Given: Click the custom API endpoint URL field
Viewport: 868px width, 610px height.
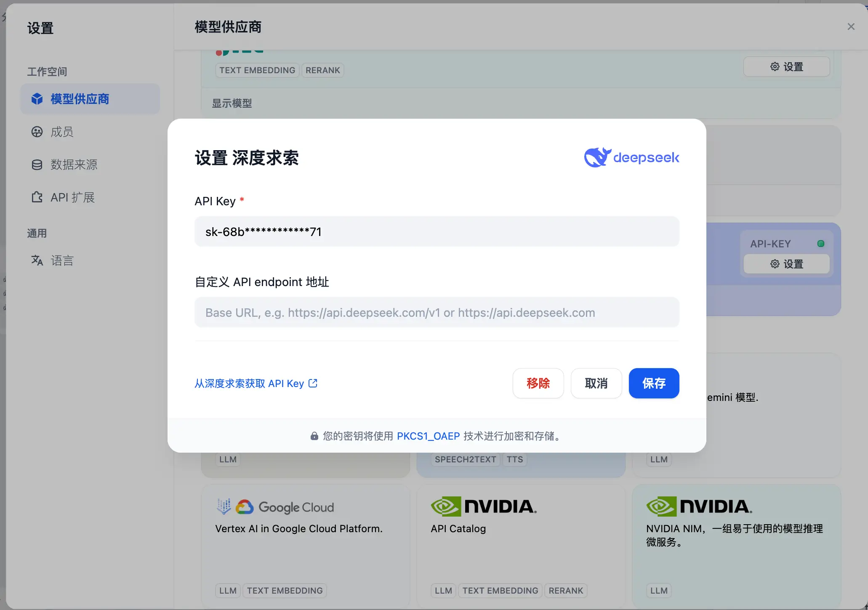Looking at the screenshot, I should (x=437, y=312).
